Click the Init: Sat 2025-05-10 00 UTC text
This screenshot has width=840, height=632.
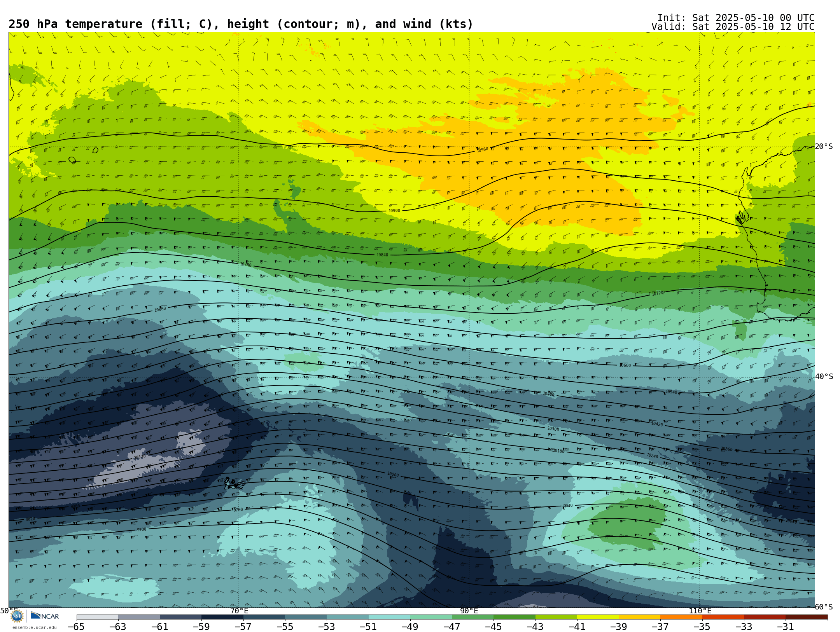[x=735, y=18]
